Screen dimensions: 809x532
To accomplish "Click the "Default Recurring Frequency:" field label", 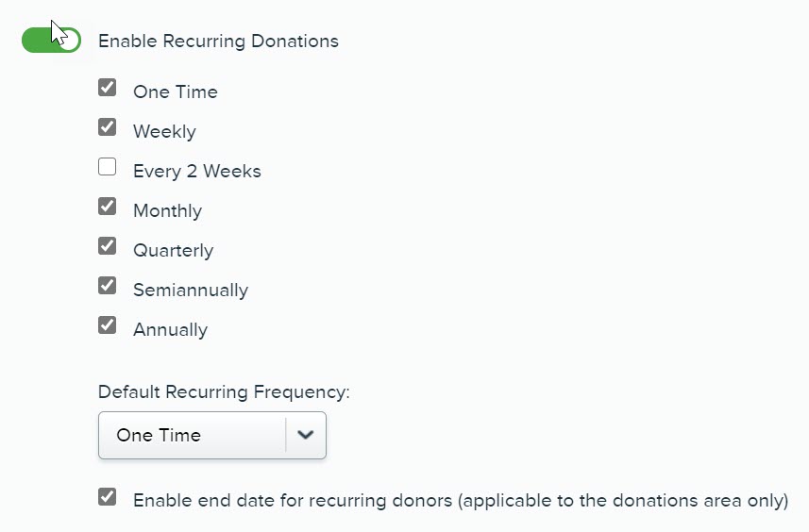I will (x=224, y=392).
